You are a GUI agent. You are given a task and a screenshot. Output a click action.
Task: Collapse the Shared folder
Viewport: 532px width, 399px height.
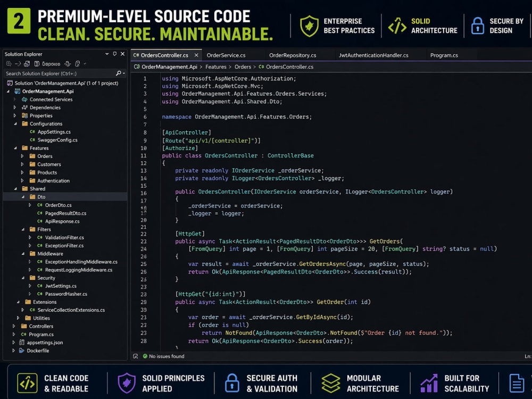click(15, 189)
